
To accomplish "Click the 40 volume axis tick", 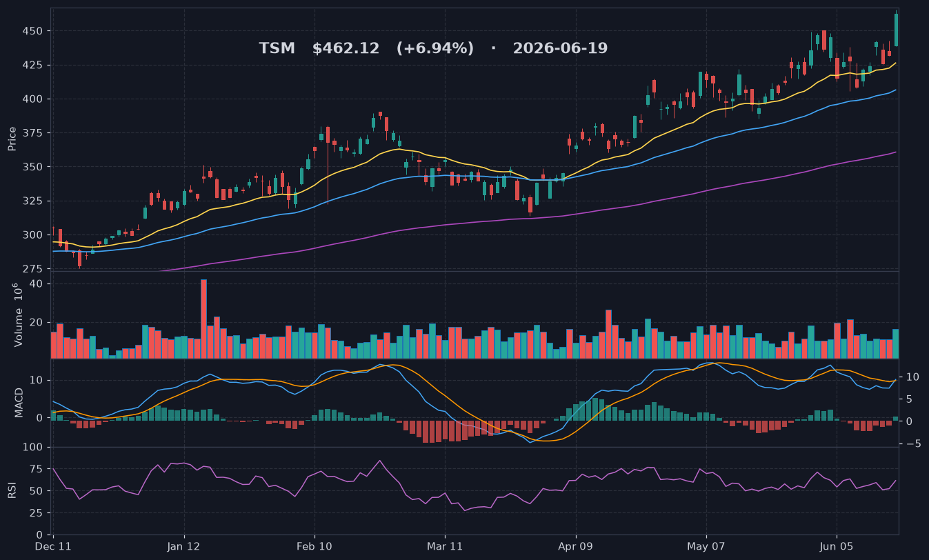I will [37, 284].
